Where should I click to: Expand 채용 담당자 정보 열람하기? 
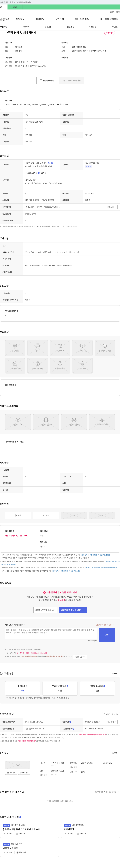73,610
